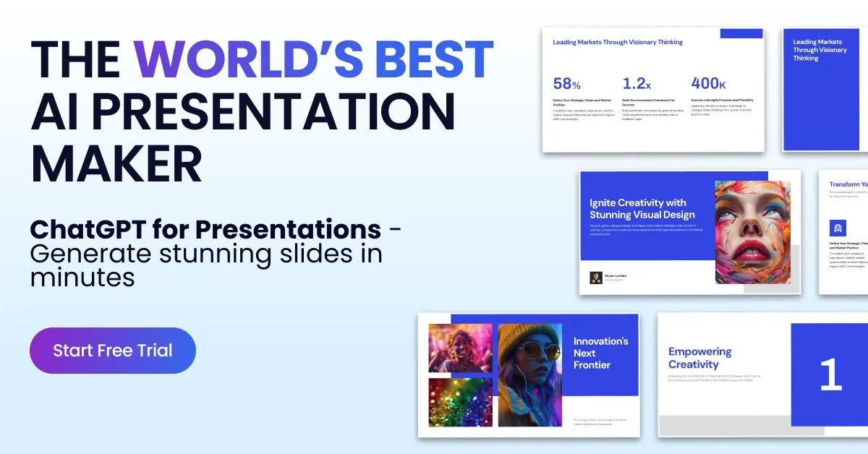Click the 'Ignite Creativity with Stunning Visual Design' heading
Image resolution: width=868 pixels, height=454 pixels.
click(x=642, y=209)
